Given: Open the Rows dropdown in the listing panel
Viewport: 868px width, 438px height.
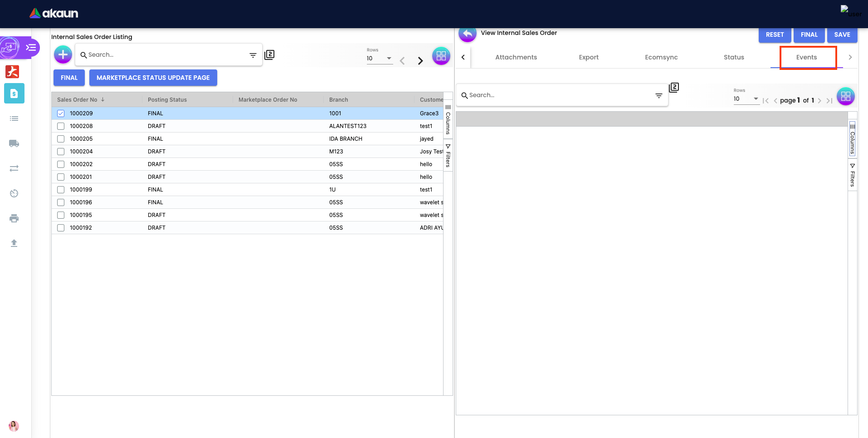Looking at the screenshot, I should pos(380,59).
